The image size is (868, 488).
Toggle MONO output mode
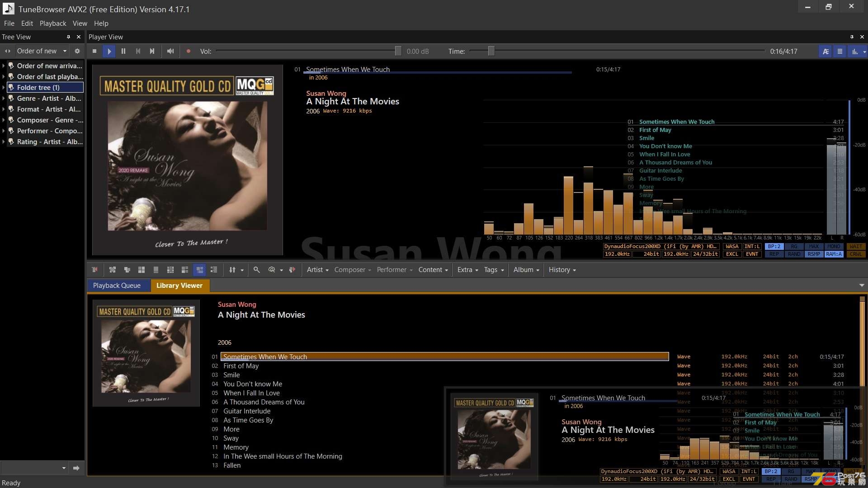pos(834,247)
